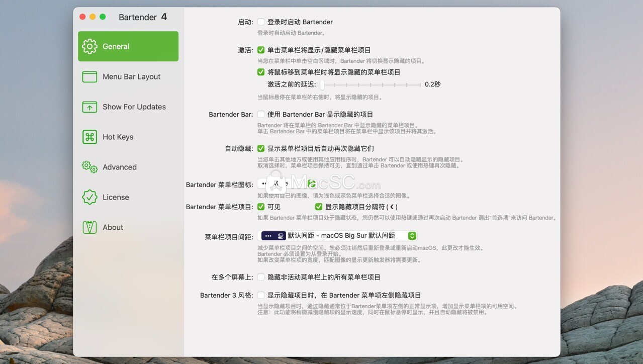Click the 启动: section label
The width and height of the screenshot is (643, 364).
coord(245,22)
